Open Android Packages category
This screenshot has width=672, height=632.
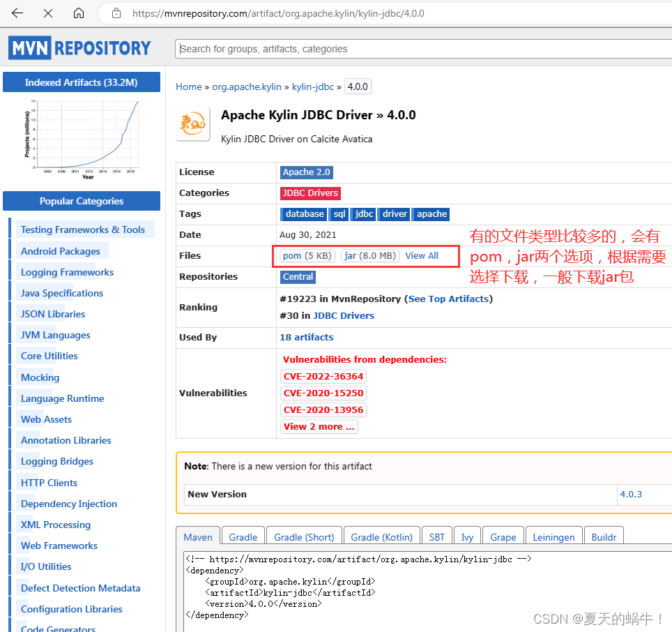point(61,251)
